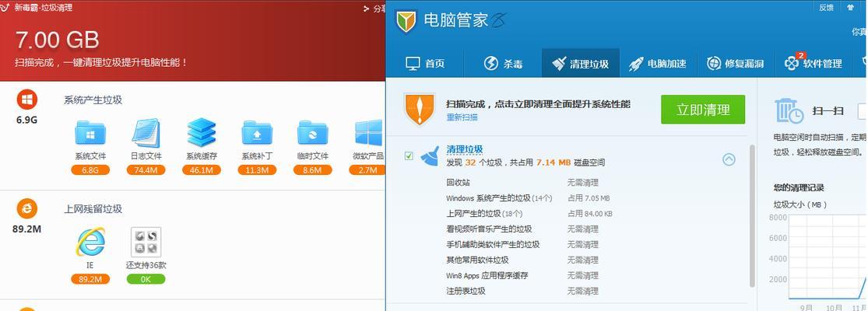Viewport: 868px width, 311px height.
Task: Click the 反馈 feedback link
Action: tap(826, 7)
